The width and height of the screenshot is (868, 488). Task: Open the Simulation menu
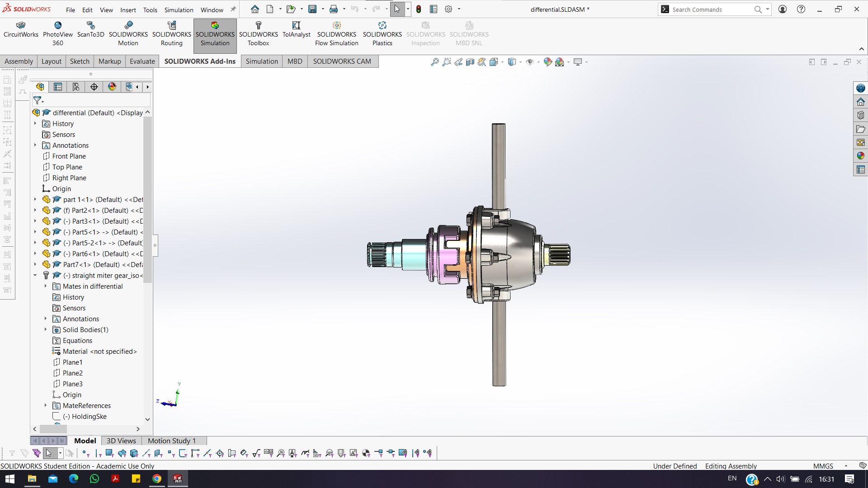point(179,9)
